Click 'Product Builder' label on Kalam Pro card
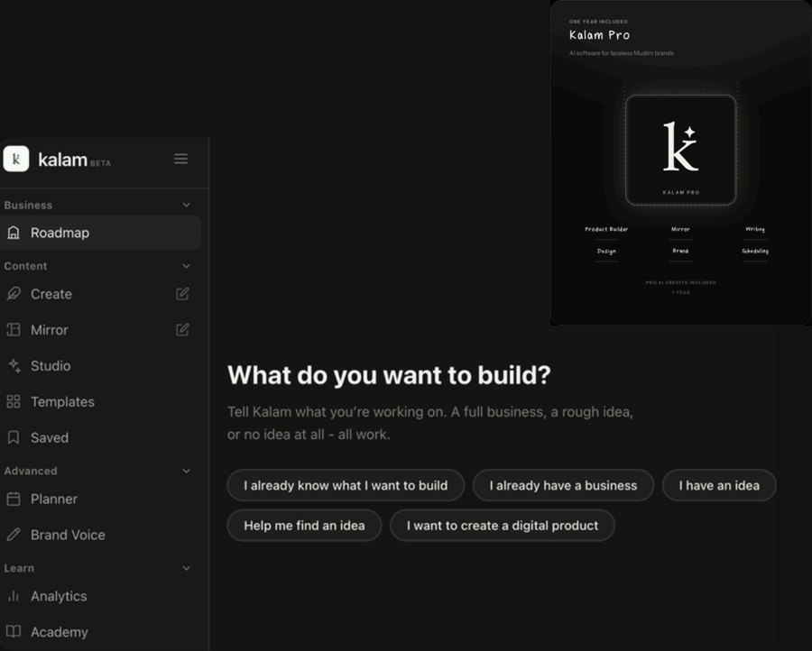The width and height of the screenshot is (812, 651). pos(606,229)
